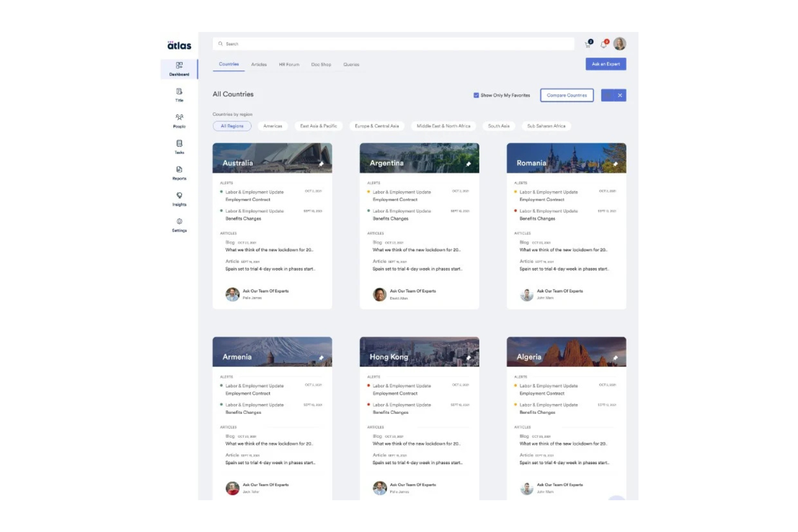Unpin the Australia card
Viewport: 798px width, 532px height.
(x=321, y=163)
